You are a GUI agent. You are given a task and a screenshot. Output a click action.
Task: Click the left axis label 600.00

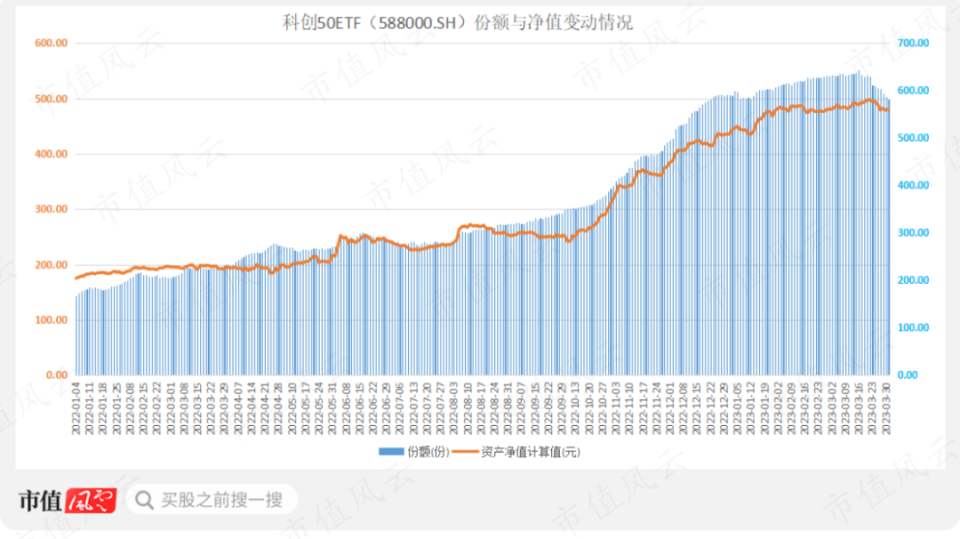[50, 43]
